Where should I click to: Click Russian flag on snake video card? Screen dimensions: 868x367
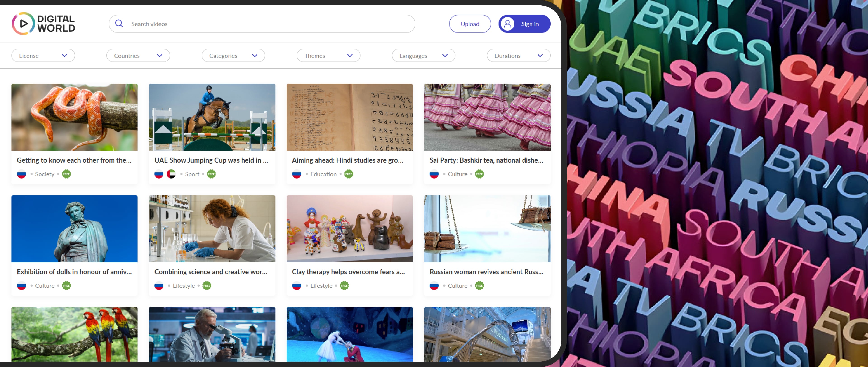[21, 174]
